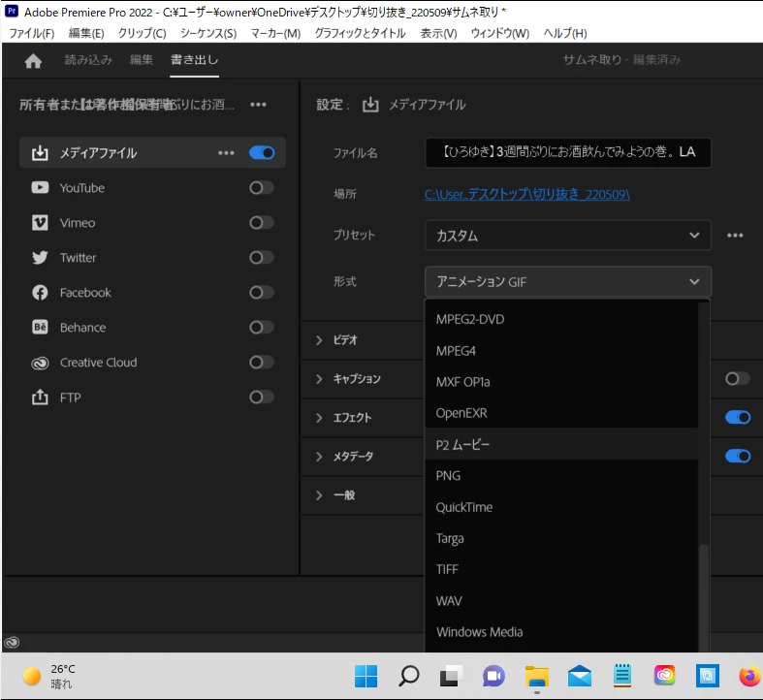Choose TIFF from format list
The width and height of the screenshot is (763, 700).
(x=561, y=569)
